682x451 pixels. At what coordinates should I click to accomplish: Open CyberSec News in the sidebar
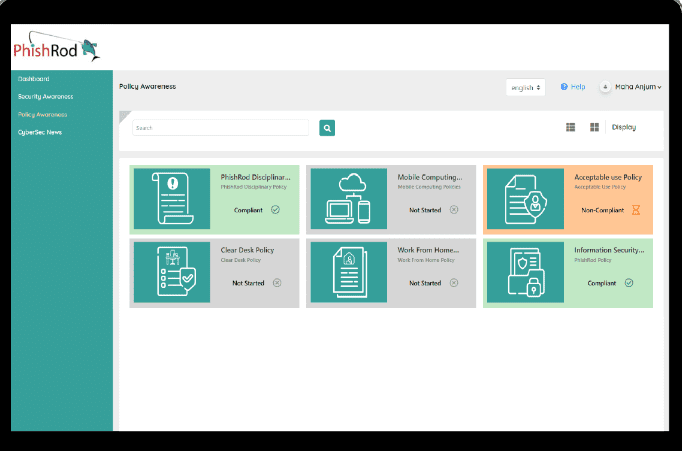click(40, 132)
